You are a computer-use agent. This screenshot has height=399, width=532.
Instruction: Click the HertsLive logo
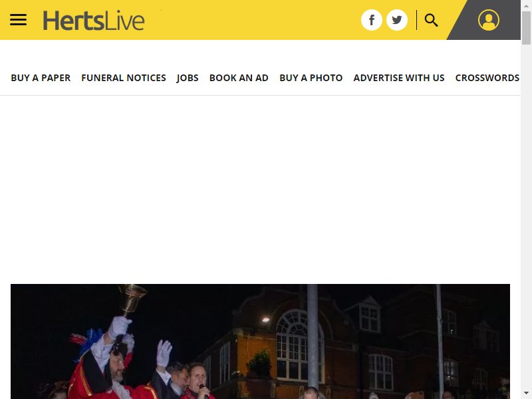point(94,21)
